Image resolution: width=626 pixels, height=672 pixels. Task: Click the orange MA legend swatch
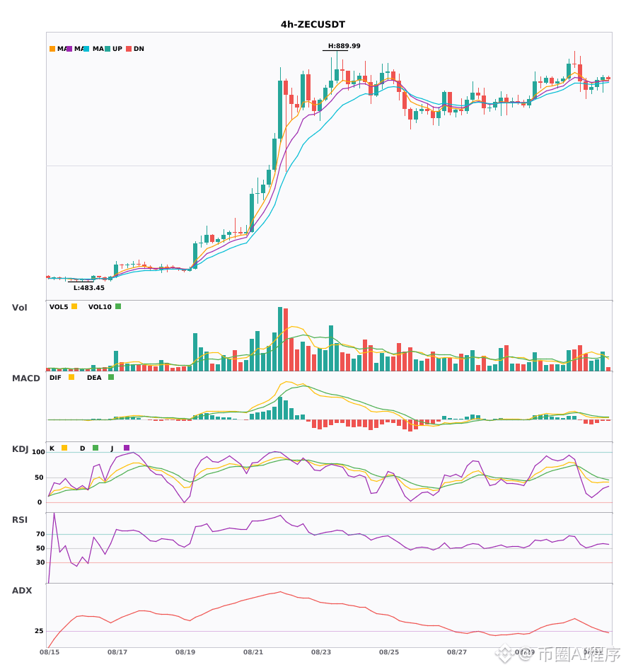[x=52, y=49]
